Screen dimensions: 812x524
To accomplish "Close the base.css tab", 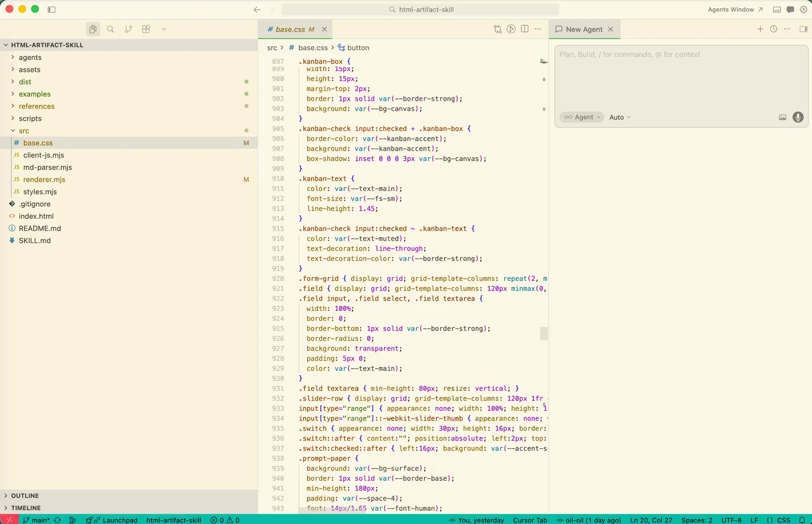I will tap(324, 29).
